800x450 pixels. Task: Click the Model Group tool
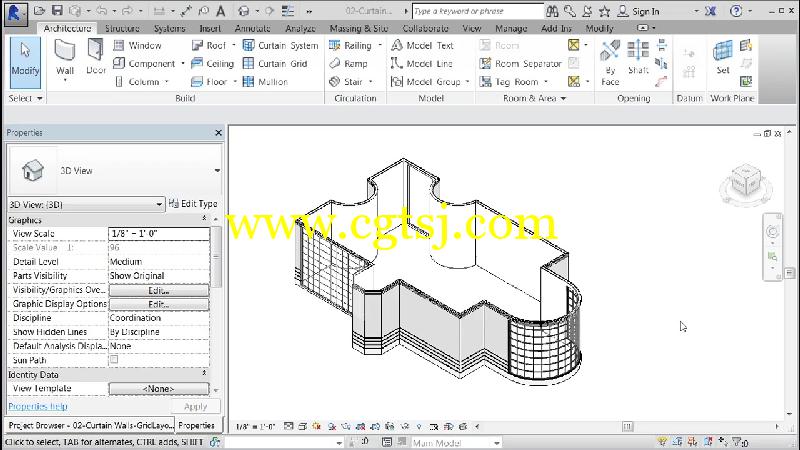pyautogui.click(x=426, y=82)
